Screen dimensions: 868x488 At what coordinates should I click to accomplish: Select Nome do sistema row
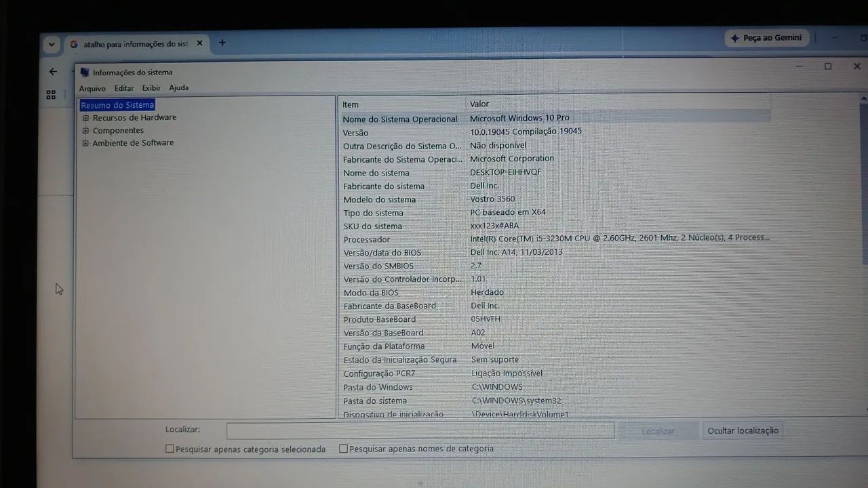555,173
